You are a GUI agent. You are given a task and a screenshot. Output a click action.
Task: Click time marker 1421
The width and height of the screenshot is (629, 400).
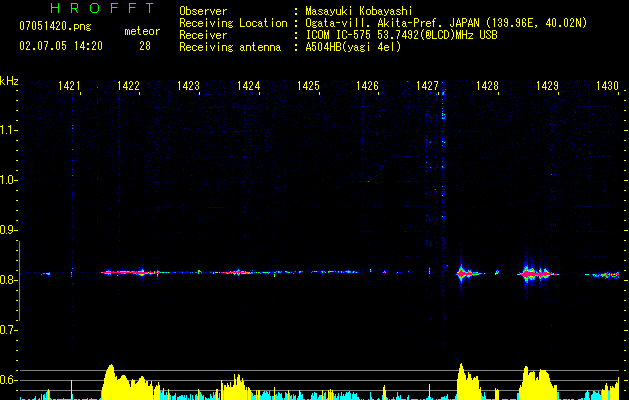click(69, 86)
